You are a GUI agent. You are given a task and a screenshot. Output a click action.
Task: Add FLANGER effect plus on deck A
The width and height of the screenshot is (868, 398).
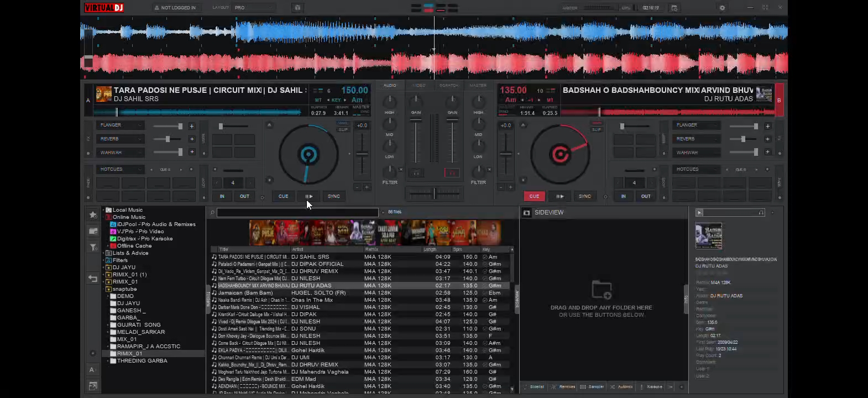tap(192, 126)
